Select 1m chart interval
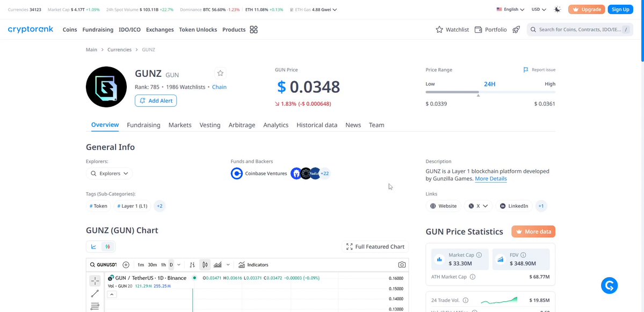 (x=141, y=265)
